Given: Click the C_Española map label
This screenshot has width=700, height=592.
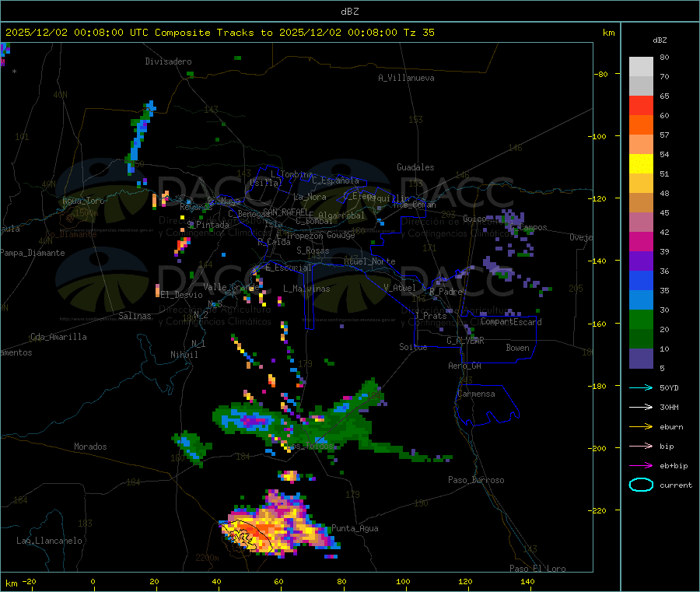Looking at the screenshot, I should click(x=335, y=180).
